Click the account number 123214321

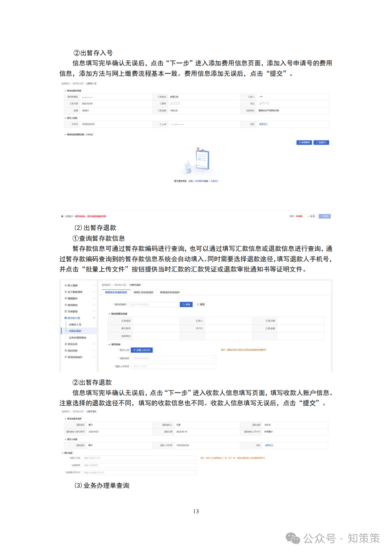[94, 432]
